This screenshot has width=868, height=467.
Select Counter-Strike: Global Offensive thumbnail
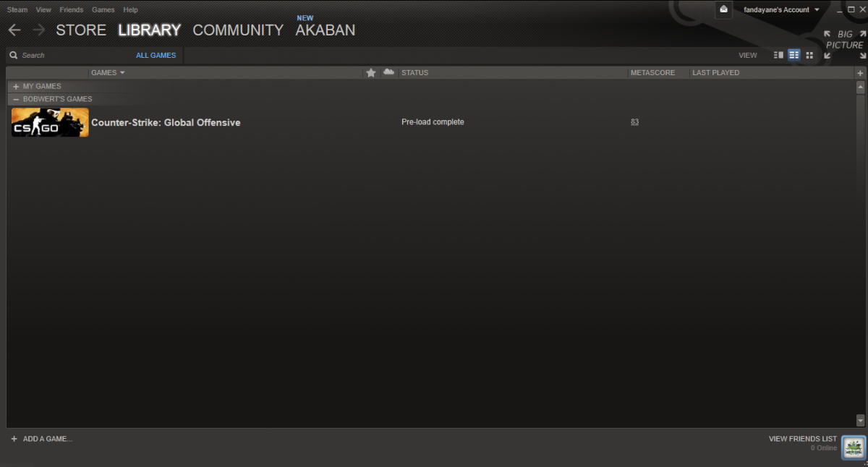point(50,122)
